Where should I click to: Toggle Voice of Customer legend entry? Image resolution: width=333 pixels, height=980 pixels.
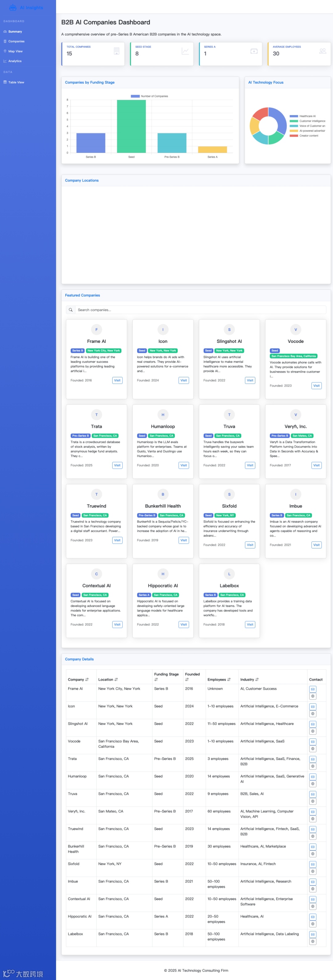pos(307,126)
